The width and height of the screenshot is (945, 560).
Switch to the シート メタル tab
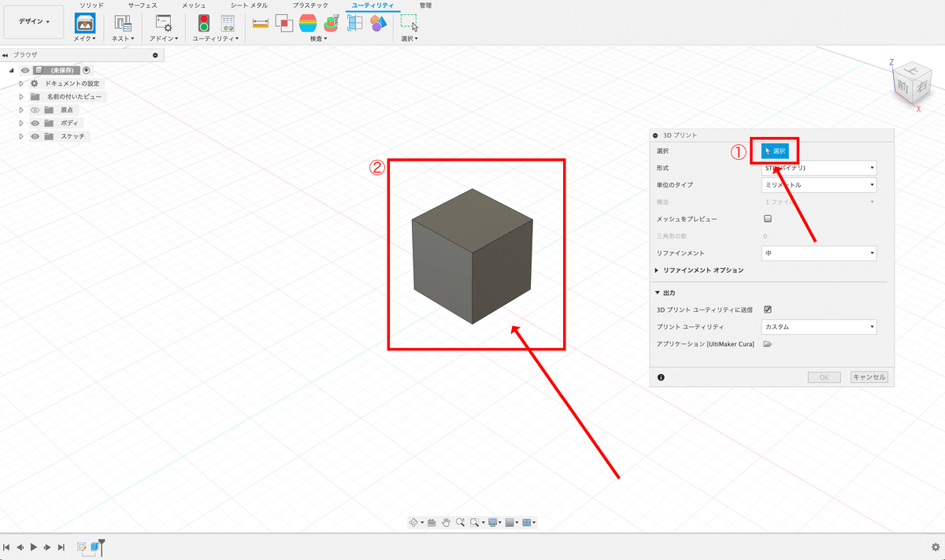pos(249,5)
